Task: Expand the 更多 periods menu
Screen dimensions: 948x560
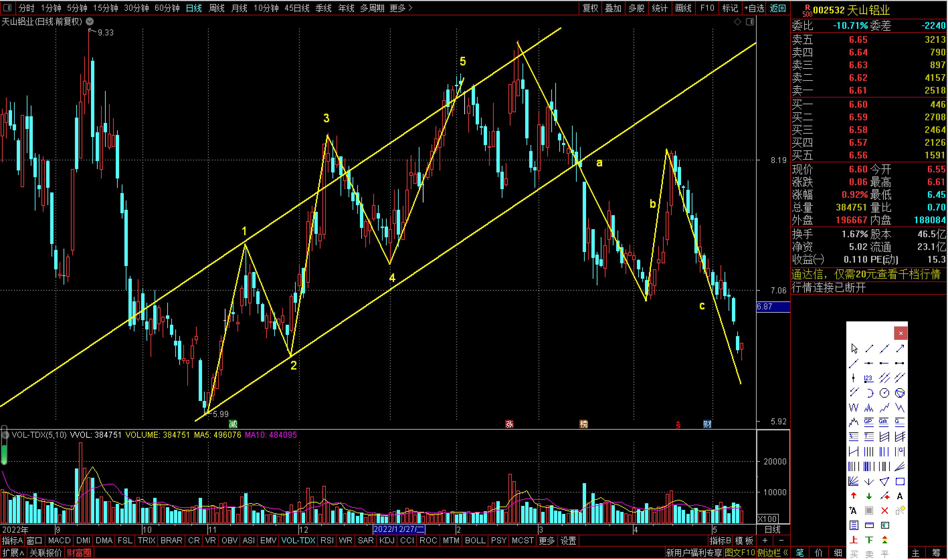Action: (401, 8)
